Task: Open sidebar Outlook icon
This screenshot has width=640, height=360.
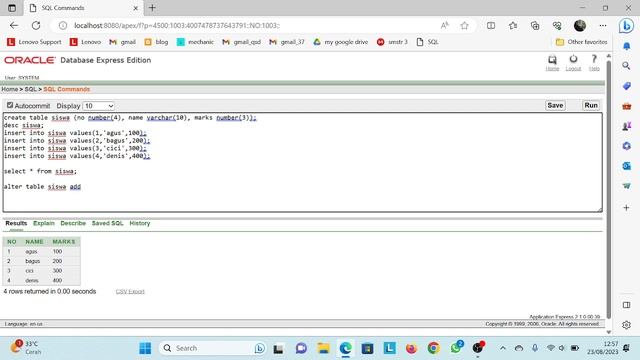Action: tap(627, 166)
